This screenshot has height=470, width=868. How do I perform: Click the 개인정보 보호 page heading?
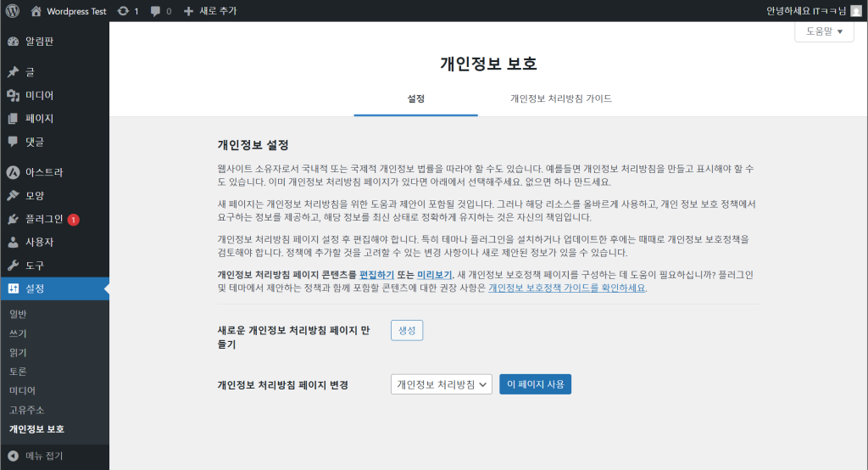pyautogui.click(x=488, y=64)
